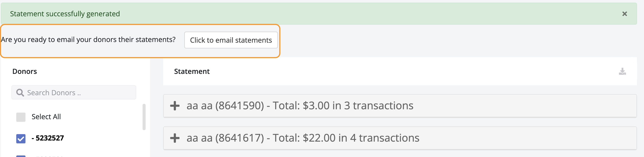Click the magnifying glass search icon
This screenshot has width=644, height=157.
(20, 92)
